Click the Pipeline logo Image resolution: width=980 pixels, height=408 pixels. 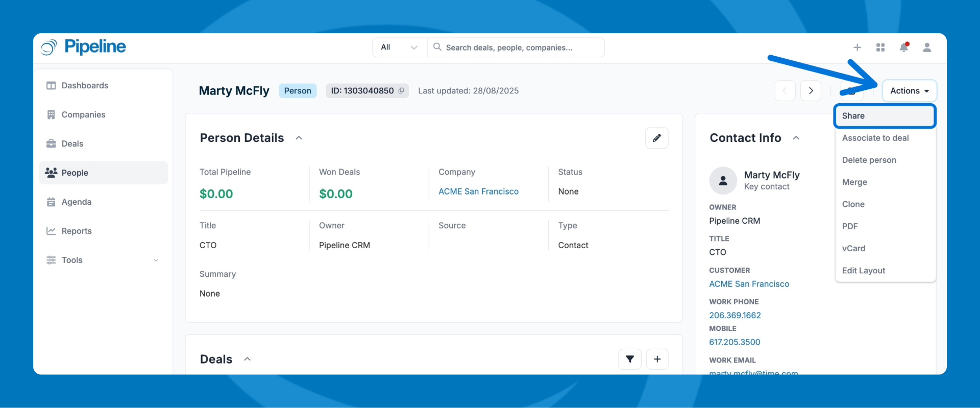83,47
